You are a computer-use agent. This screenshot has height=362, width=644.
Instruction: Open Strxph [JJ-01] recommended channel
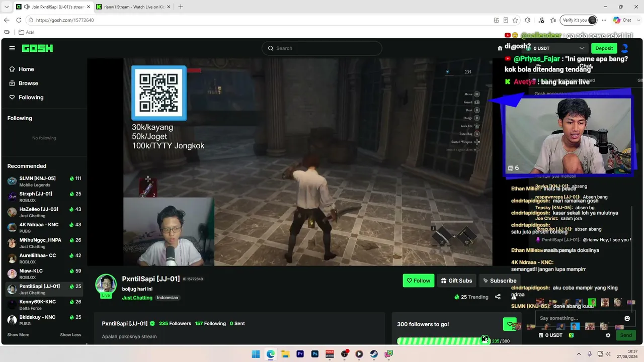click(44, 197)
